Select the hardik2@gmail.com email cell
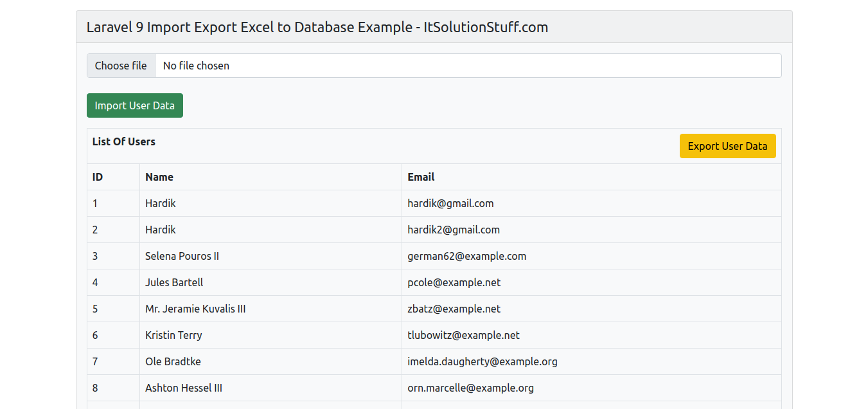This screenshot has height=409, width=868. (x=453, y=230)
